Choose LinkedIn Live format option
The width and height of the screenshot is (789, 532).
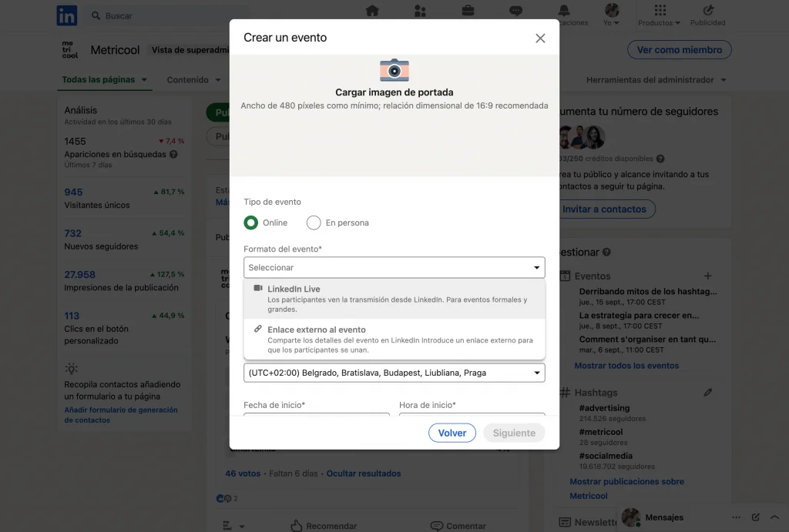394,299
